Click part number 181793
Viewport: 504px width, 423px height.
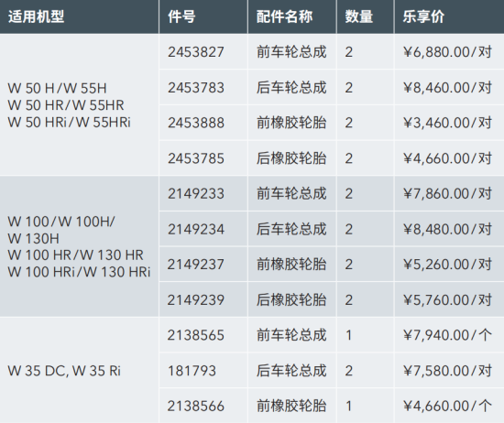(192, 371)
